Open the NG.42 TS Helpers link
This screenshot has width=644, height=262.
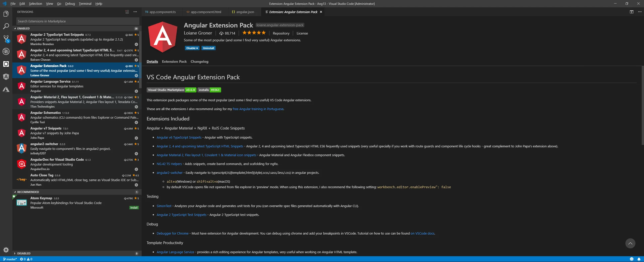point(169,164)
